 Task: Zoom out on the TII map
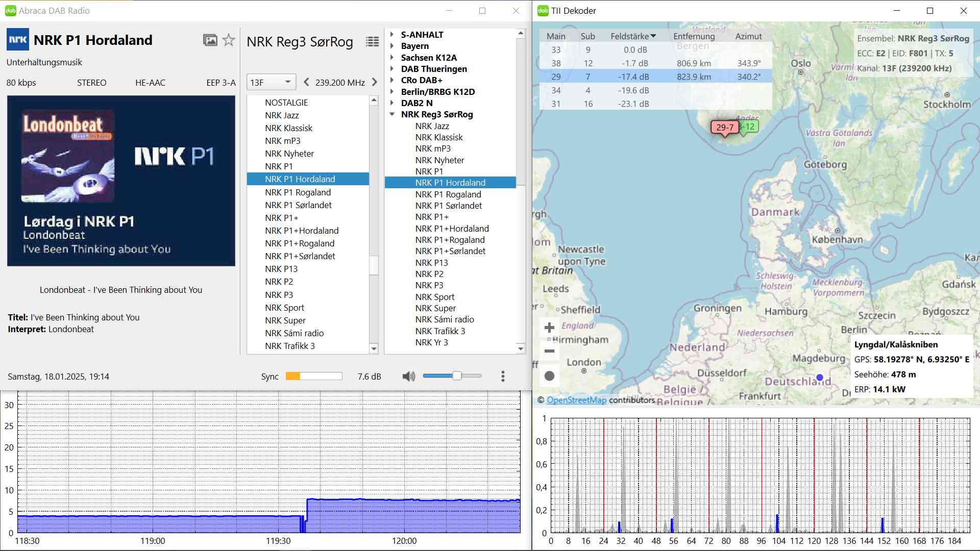click(x=550, y=351)
